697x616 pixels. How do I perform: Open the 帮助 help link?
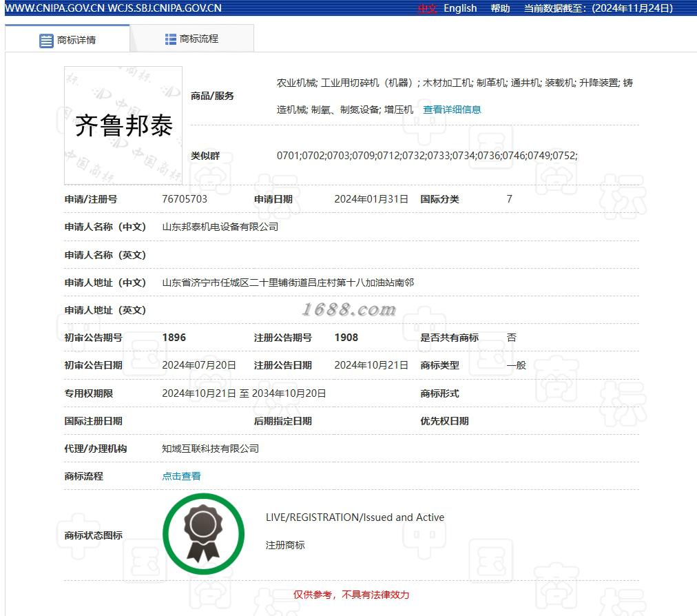click(x=500, y=8)
